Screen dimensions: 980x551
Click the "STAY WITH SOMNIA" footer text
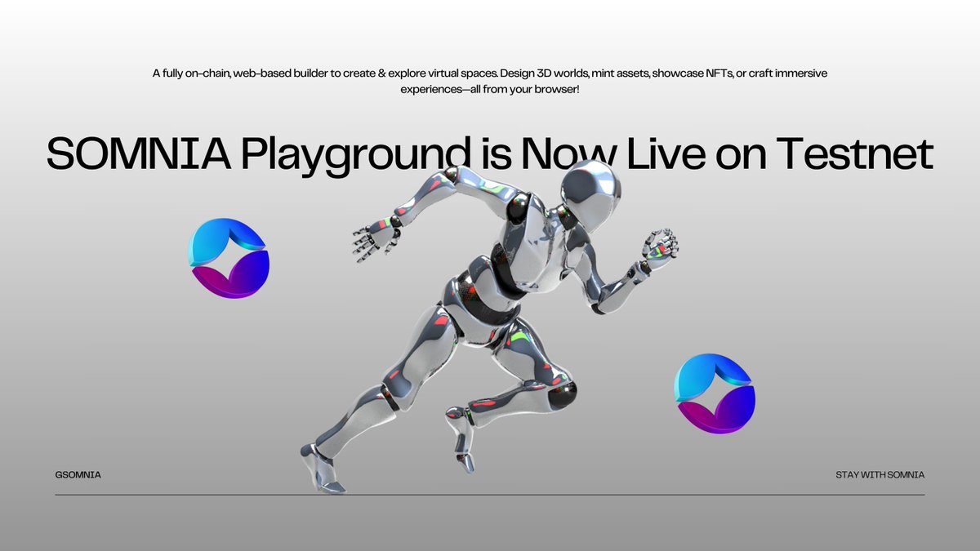pos(880,474)
